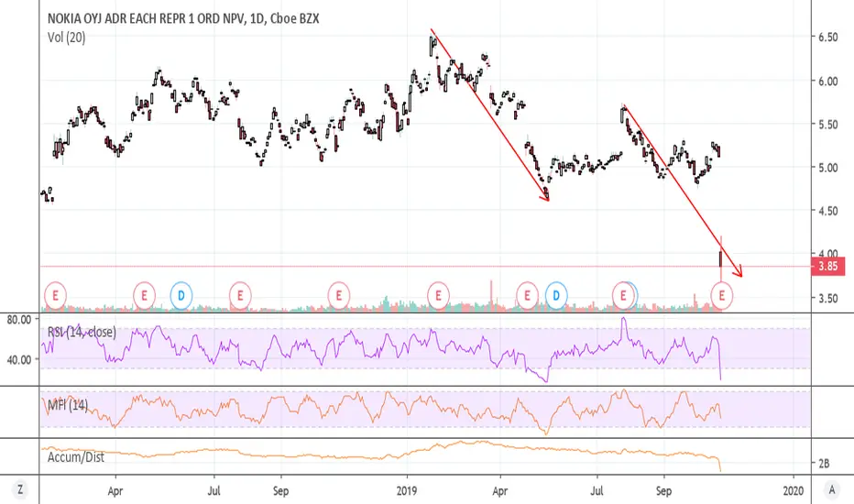854x504 pixels.
Task: Toggle the A auto-scale button
Action: [832, 490]
